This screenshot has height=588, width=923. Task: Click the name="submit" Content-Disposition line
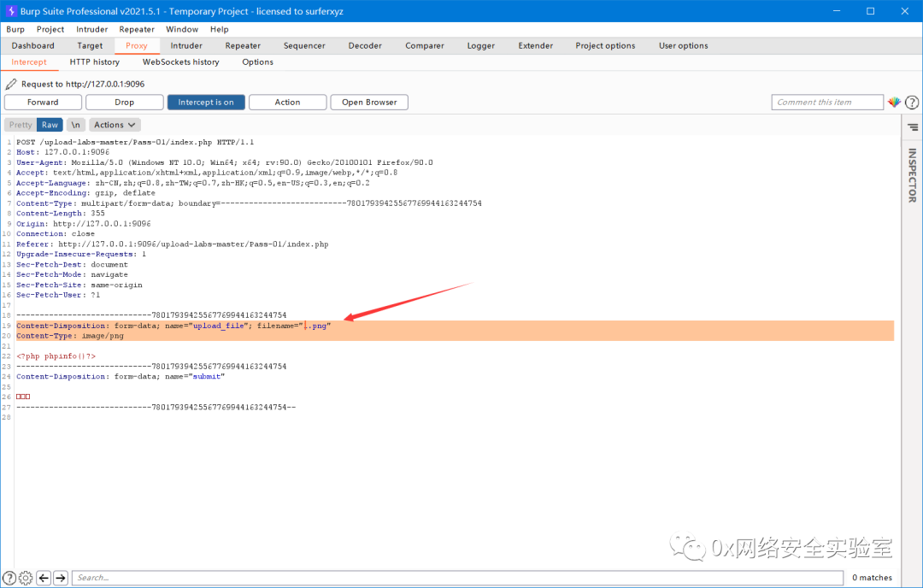121,377
